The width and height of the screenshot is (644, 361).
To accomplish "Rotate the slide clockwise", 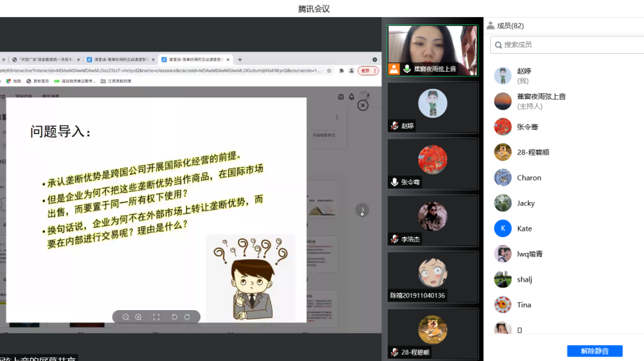I will coord(187,317).
